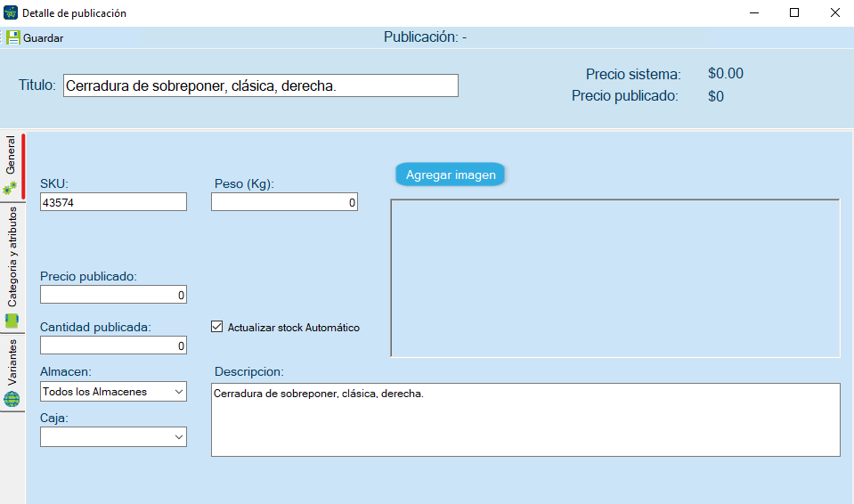Viewport: 854px width, 504px height.
Task: Click the Caja label
Action: (x=54, y=418)
